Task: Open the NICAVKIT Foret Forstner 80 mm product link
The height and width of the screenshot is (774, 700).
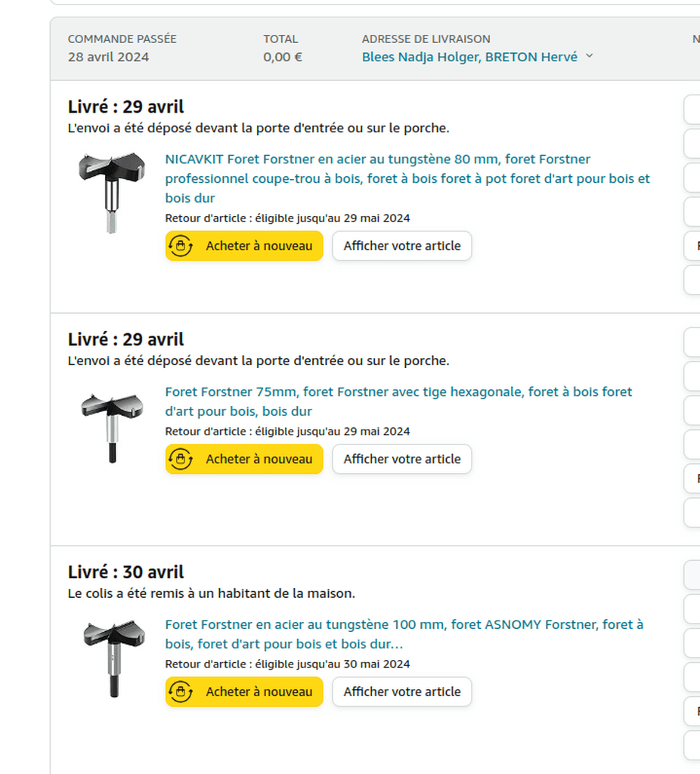Action: (x=407, y=178)
